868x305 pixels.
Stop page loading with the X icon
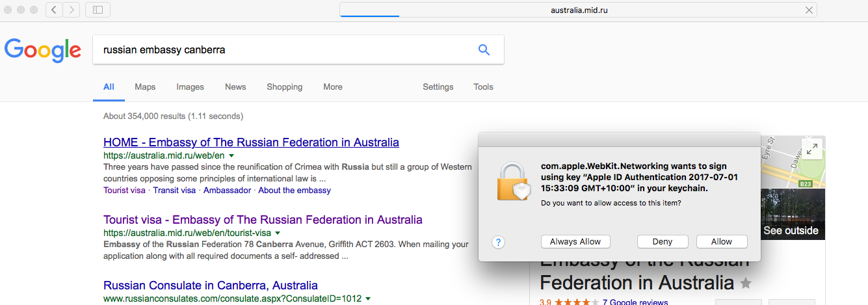(x=809, y=10)
